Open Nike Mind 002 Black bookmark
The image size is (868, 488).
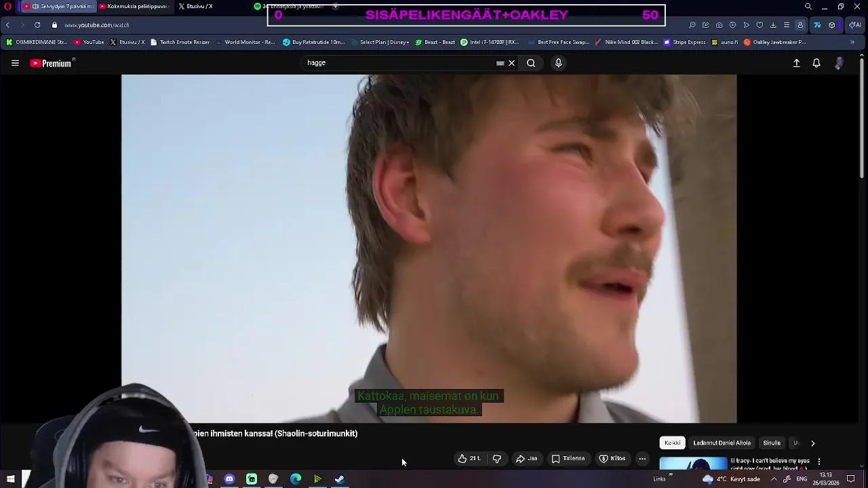point(627,42)
